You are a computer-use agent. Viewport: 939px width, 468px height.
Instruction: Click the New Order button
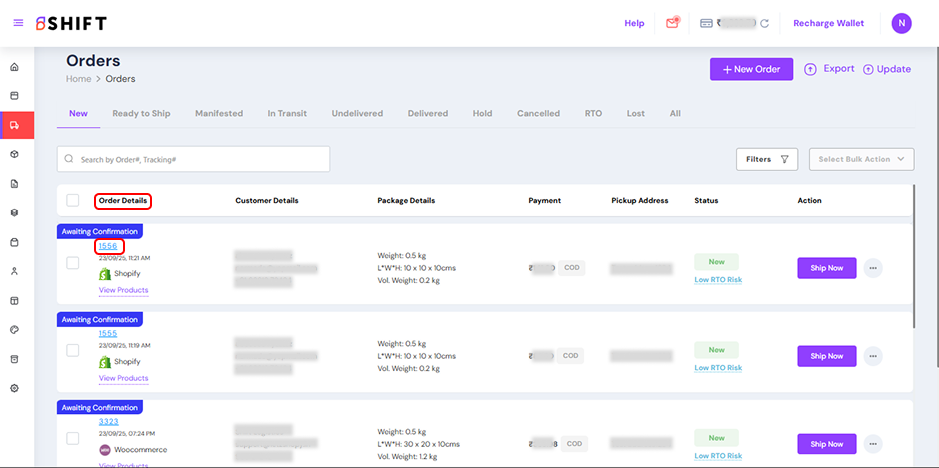pyautogui.click(x=751, y=69)
